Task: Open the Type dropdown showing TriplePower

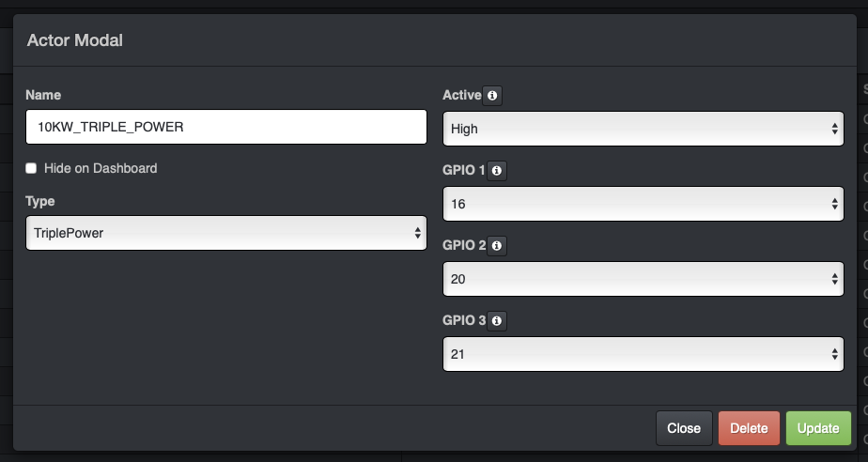Action: pyautogui.click(x=225, y=233)
